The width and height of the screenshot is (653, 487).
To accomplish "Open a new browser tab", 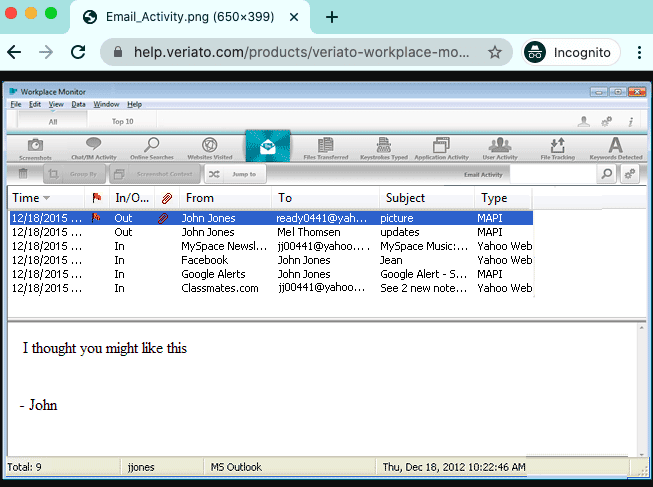I will tap(331, 17).
